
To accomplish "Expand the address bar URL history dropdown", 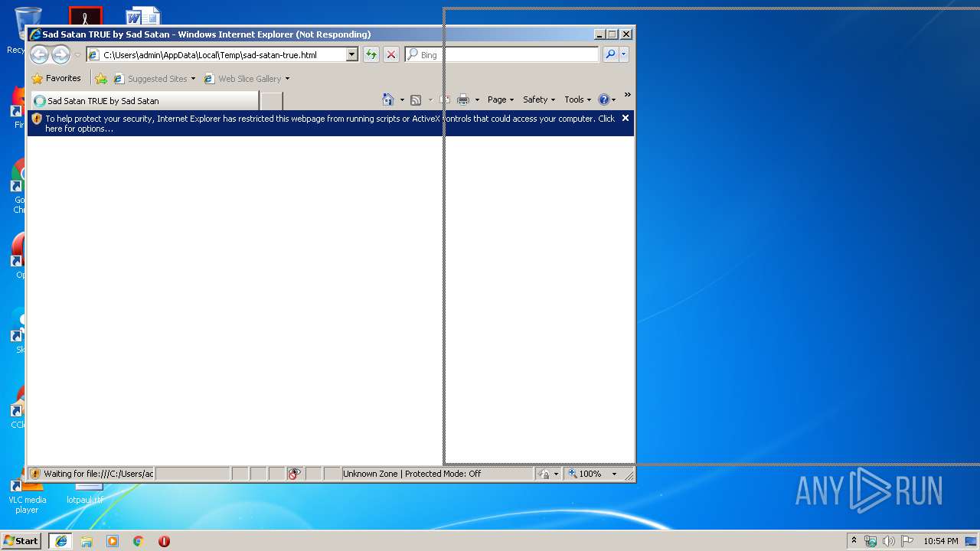I will (351, 55).
